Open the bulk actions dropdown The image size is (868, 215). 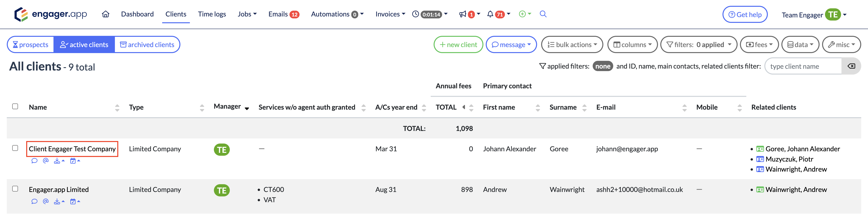tap(572, 44)
